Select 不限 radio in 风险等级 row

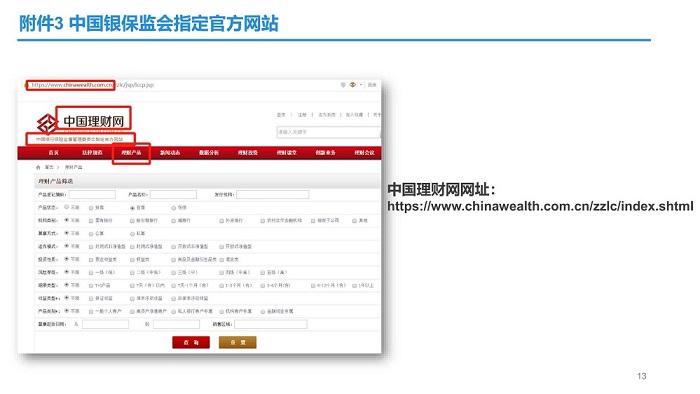tap(67, 272)
